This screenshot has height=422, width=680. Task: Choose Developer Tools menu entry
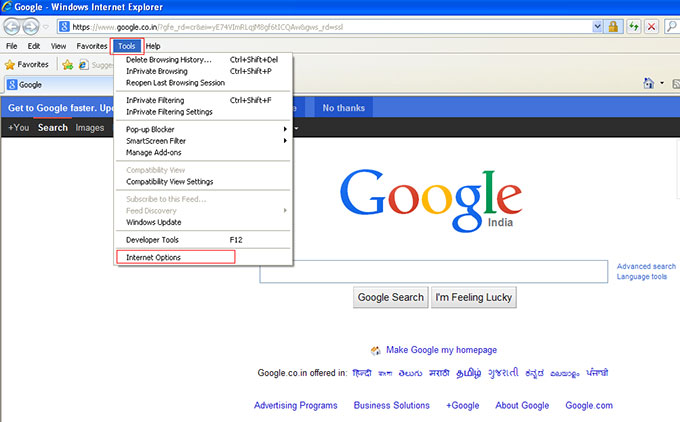(x=203, y=240)
